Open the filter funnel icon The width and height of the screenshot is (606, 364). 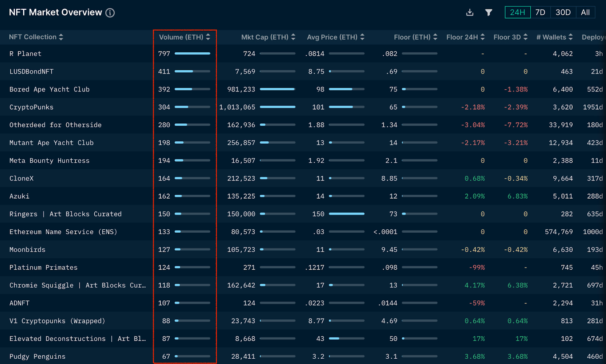pos(489,12)
